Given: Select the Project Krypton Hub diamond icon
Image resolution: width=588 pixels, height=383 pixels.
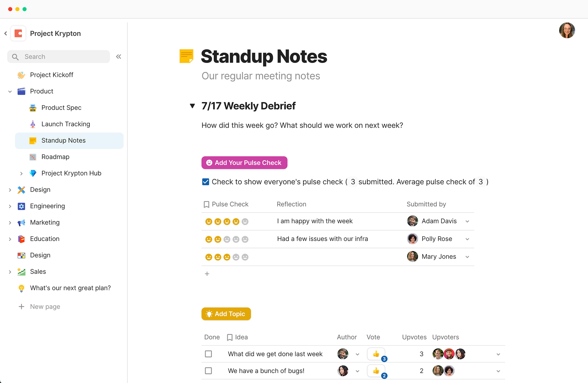Looking at the screenshot, I should pos(33,173).
